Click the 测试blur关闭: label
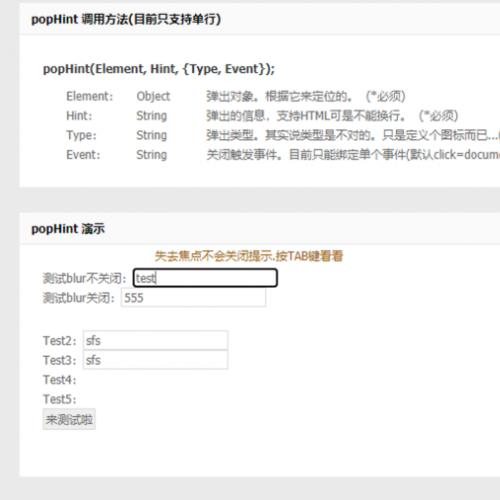Screen dimensions: 500x500 pyautogui.click(x=79, y=298)
